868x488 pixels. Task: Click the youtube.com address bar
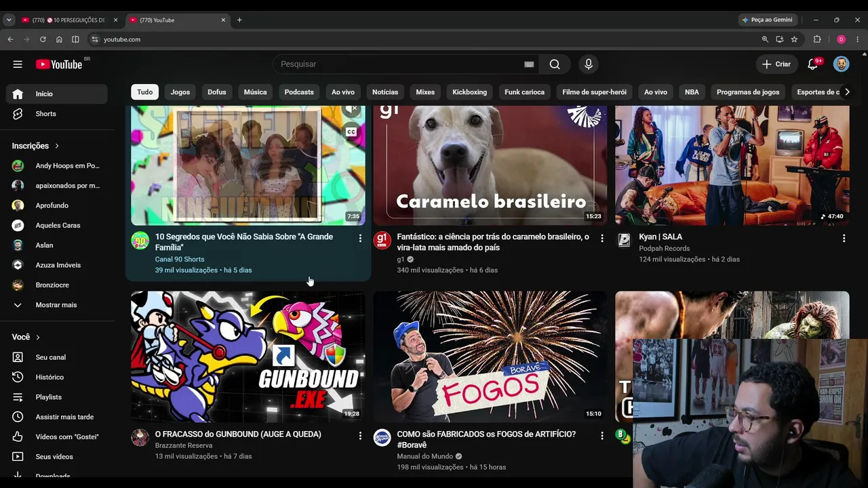(x=427, y=39)
